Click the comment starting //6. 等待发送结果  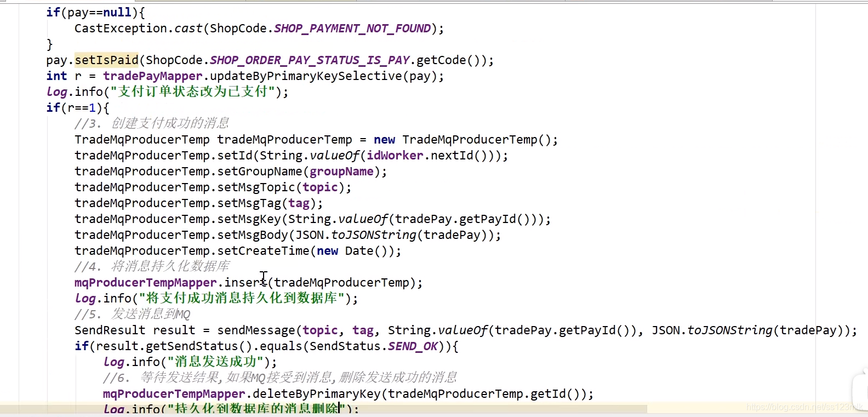pos(280,378)
